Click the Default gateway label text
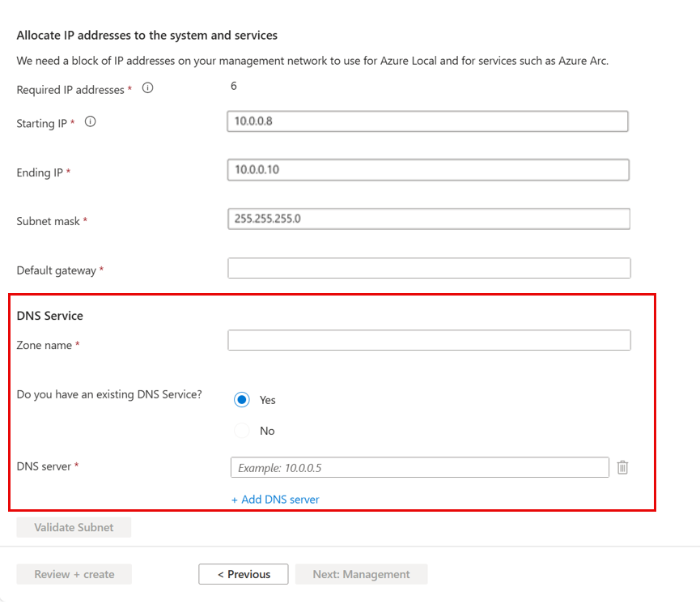The width and height of the screenshot is (700, 604). click(x=57, y=270)
